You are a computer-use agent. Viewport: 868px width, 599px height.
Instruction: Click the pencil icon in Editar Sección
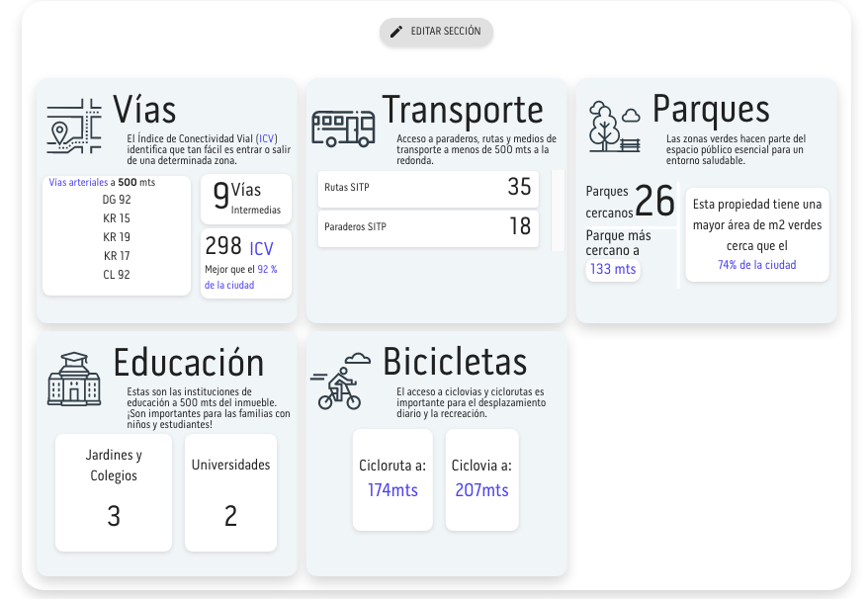point(396,32)
